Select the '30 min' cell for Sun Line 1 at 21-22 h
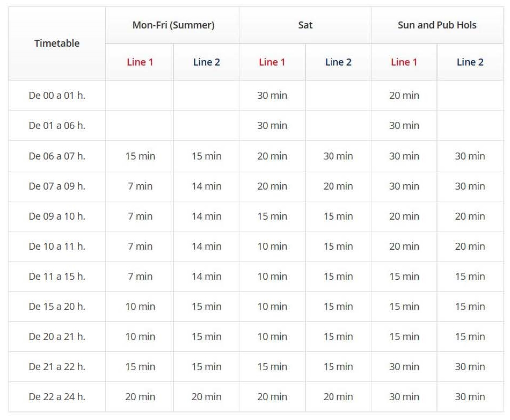Image resolution: width=510 pixels, height=420 pixels. (x=404, y=366)
